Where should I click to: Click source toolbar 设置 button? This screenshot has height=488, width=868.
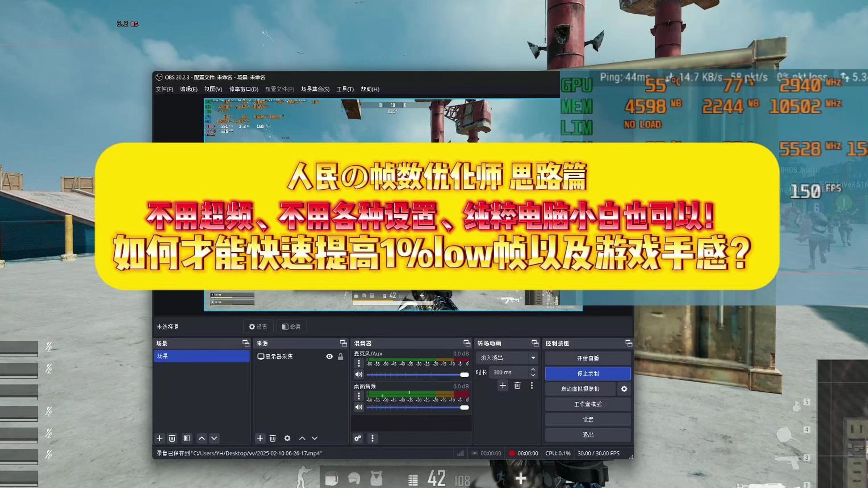258,327
